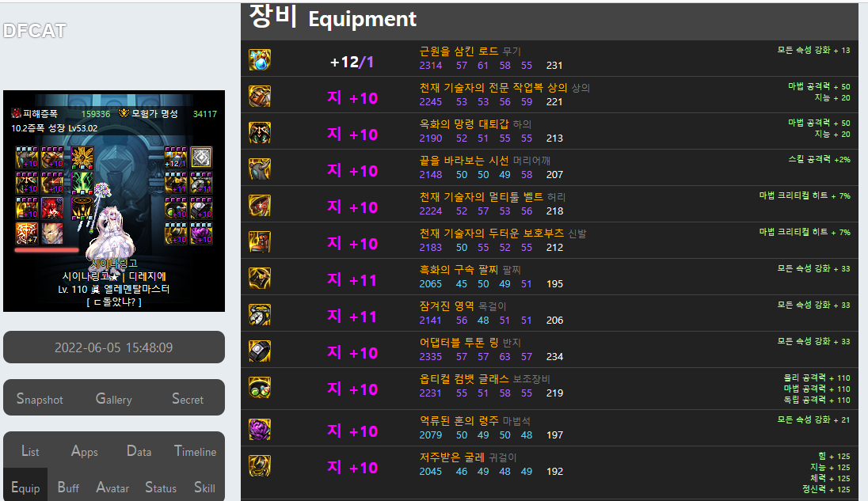Open the Apps menu item
Screen dimensions: 868x501
click(x=84, y=451)
